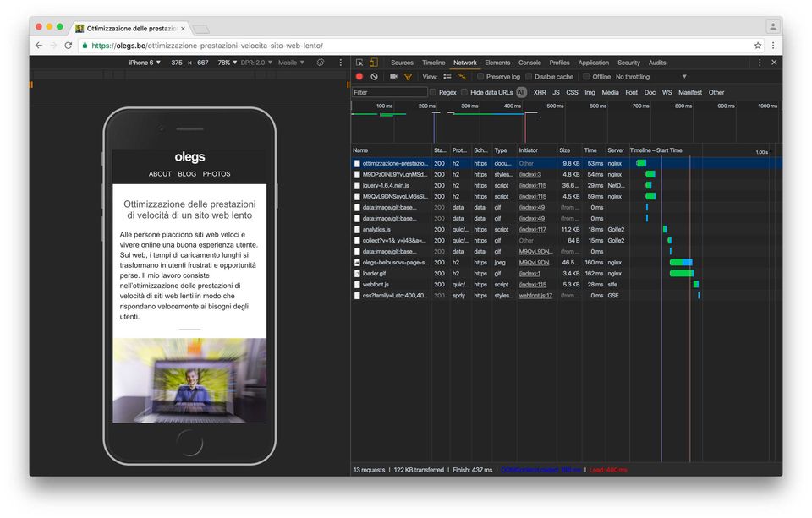The height and width of the screenshot is (518, 812).
Task: Open DevTools customize three-dot menu
Action: pyautogui.click(x=760, y=63)
